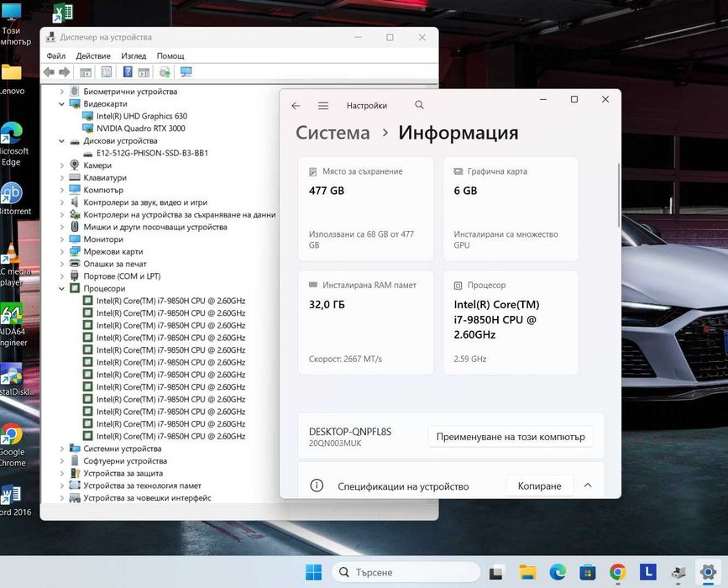Select NVIDIA Quadro RTX 3000
The image size is (728, 588).
pos(141,129)
